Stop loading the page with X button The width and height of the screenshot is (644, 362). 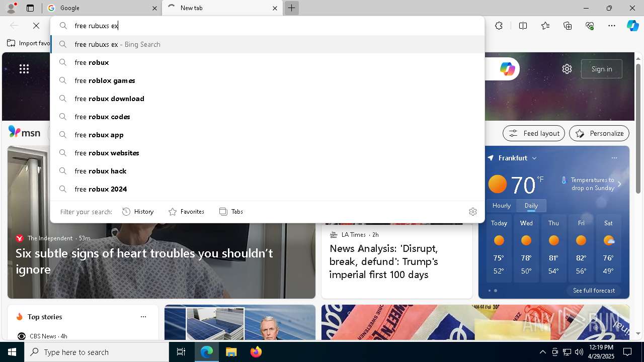[x=36, y=26]
